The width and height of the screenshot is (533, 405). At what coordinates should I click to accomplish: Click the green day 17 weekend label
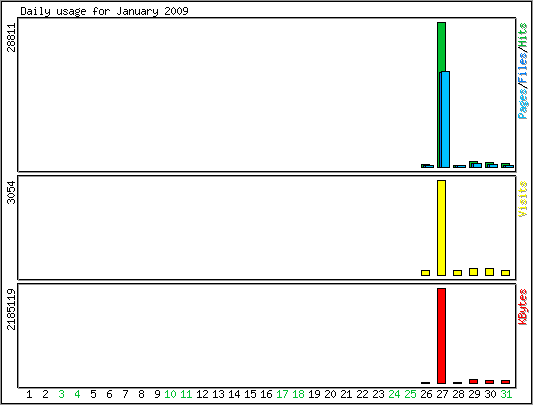pyautogui.click(x=282, y=394)
